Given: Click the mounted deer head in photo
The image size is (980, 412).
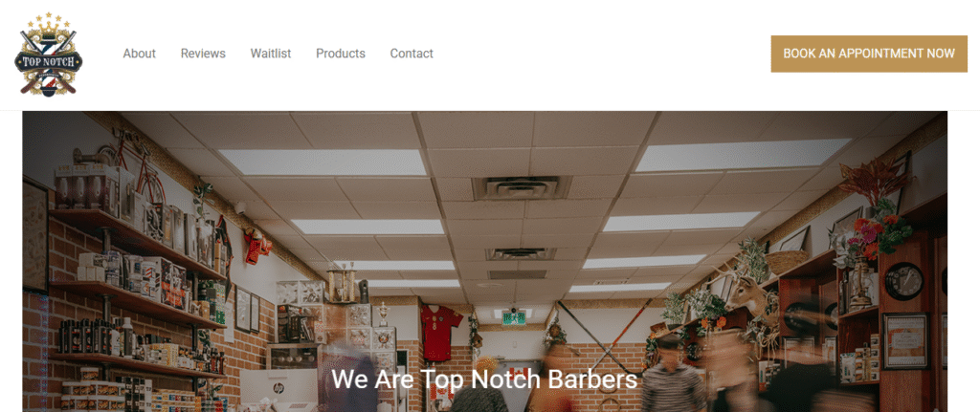Looking at the screenshot, I should tap(746, 296).
